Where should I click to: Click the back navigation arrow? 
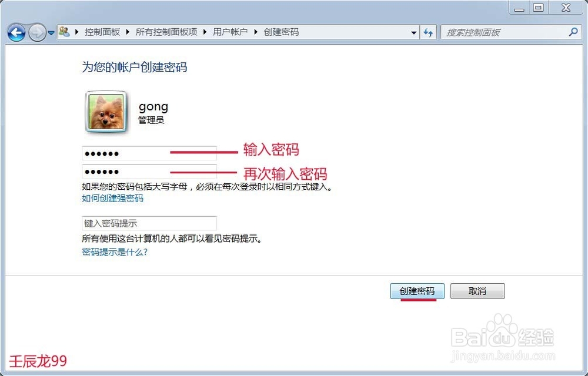(16, 33)
